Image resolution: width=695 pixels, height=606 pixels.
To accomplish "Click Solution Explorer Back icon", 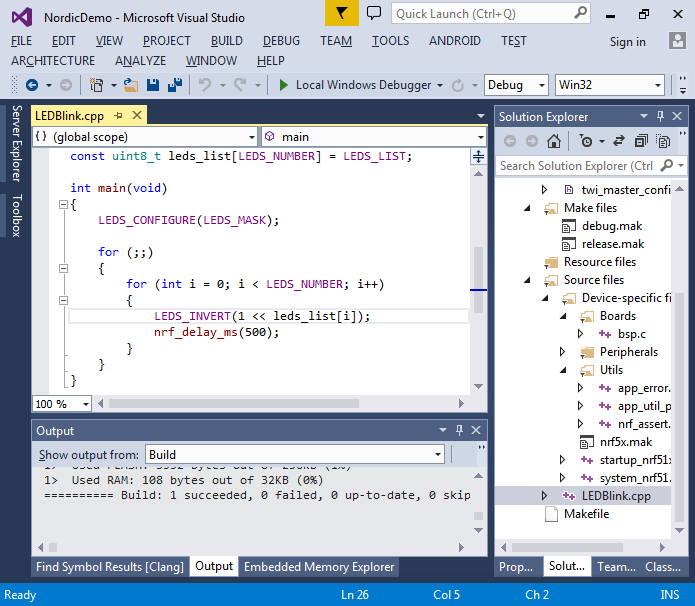I will (510, 141).
